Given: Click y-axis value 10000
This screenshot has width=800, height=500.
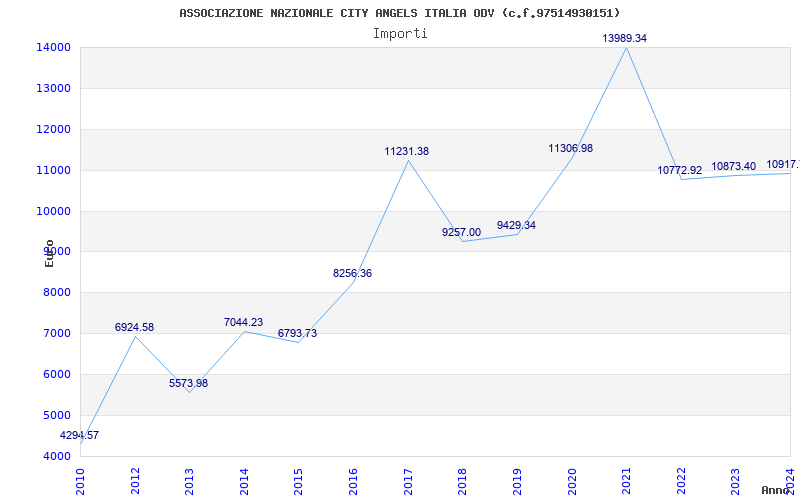Looking at the screenshot, I should [53, 211].
